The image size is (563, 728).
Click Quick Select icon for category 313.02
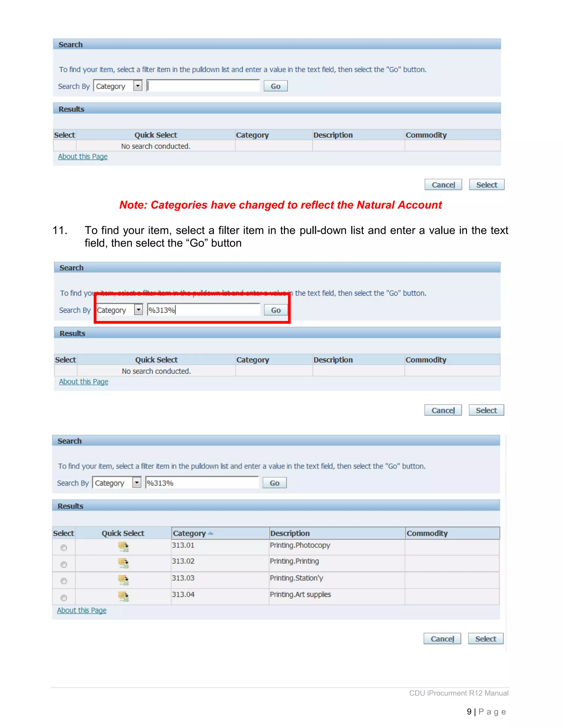pyautogui.click(x=123, y=563)
